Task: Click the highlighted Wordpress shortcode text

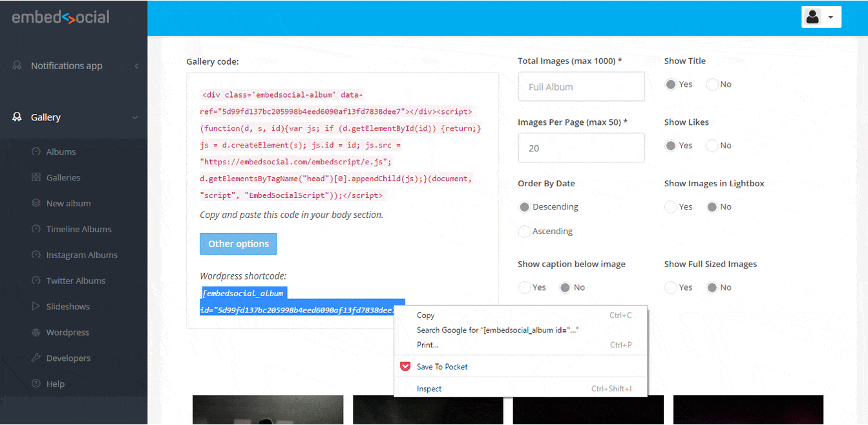Action: (302, 301)
